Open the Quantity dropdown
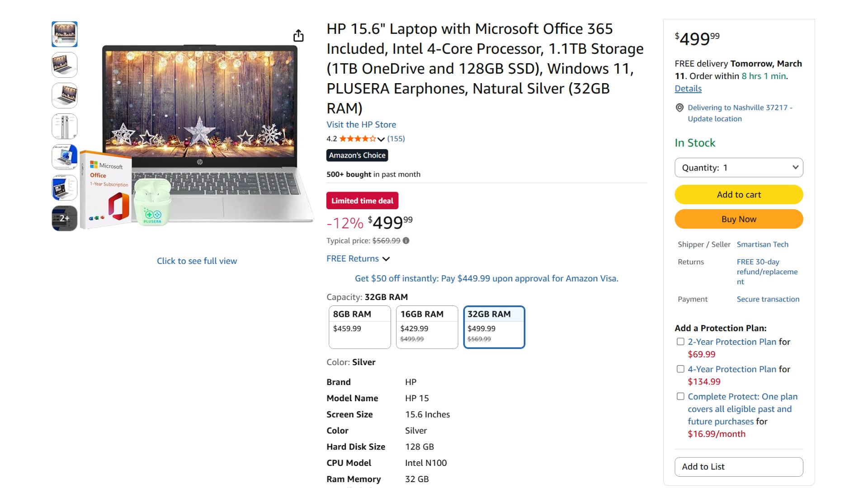868x488 pixels. [x=738, y=167]
